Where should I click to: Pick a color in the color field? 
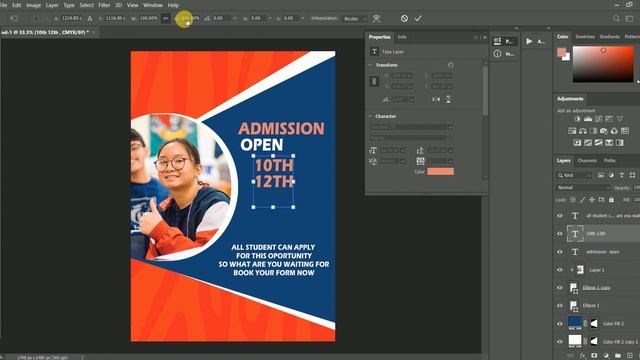(x=603, y=64)
